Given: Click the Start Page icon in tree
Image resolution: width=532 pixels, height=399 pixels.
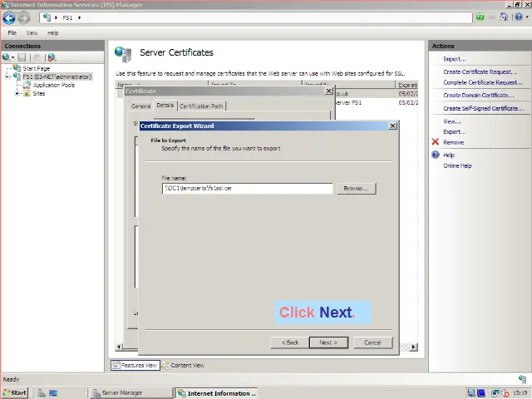Looking at the screenshot, I should 17,68.
